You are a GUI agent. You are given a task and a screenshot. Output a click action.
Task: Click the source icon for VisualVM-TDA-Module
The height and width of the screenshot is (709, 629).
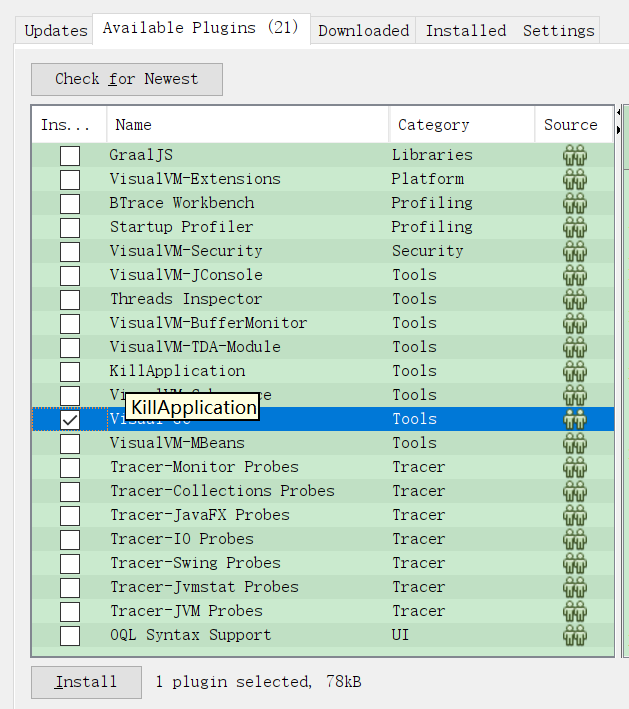(x=575, y=347)
